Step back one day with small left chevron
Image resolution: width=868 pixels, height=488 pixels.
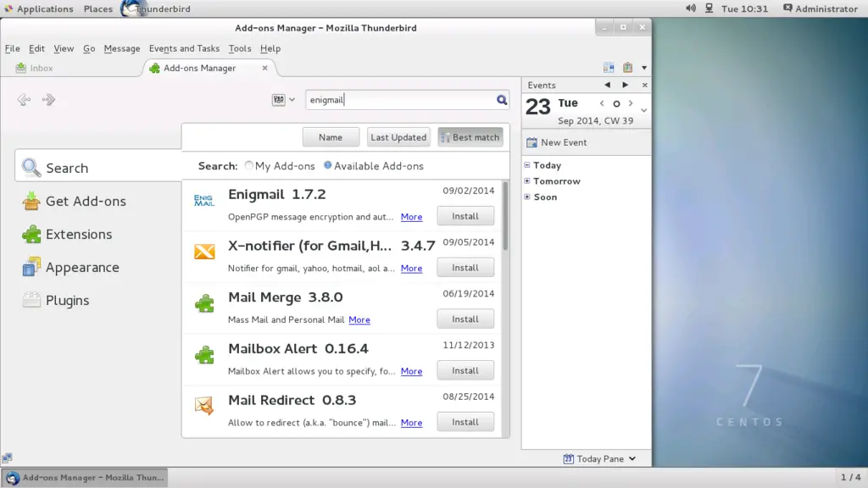click(603, 103)
